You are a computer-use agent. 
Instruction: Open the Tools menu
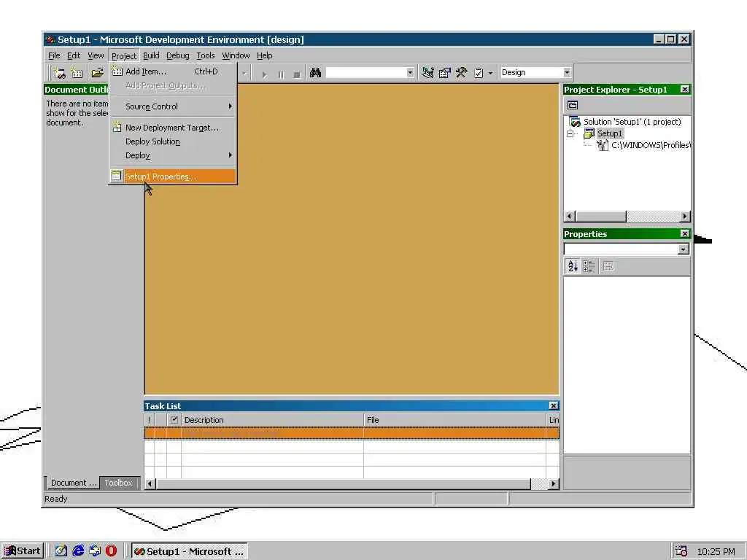(x=206, y=55)
